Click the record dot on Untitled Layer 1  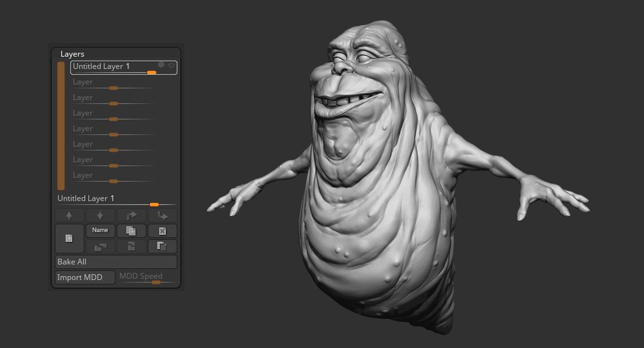[x=161, y=65]
